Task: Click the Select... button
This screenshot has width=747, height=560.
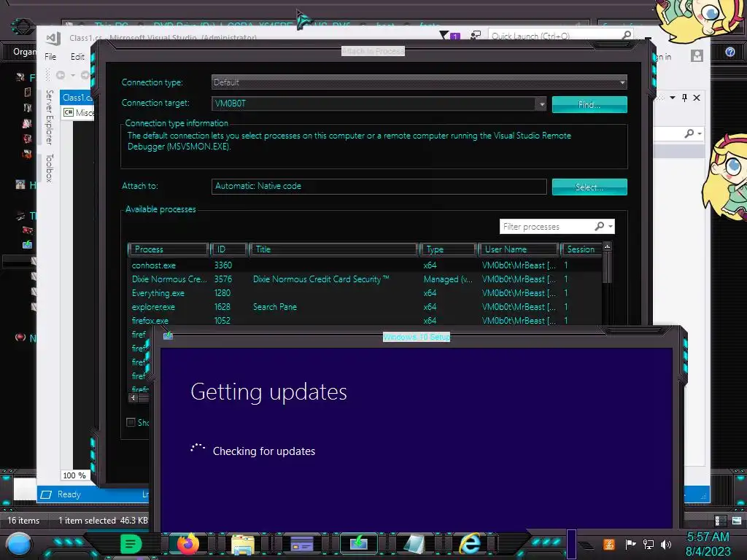Action: [x=589, y=187]
